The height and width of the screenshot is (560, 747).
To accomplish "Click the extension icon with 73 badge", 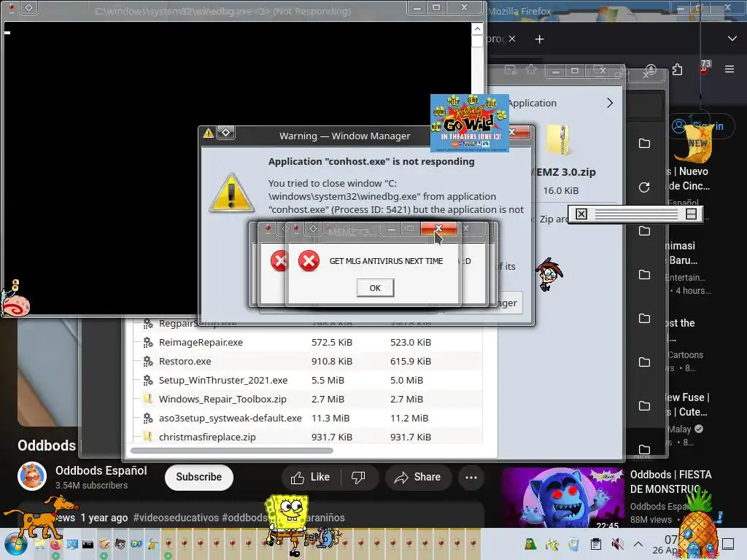I will point(704,68).
